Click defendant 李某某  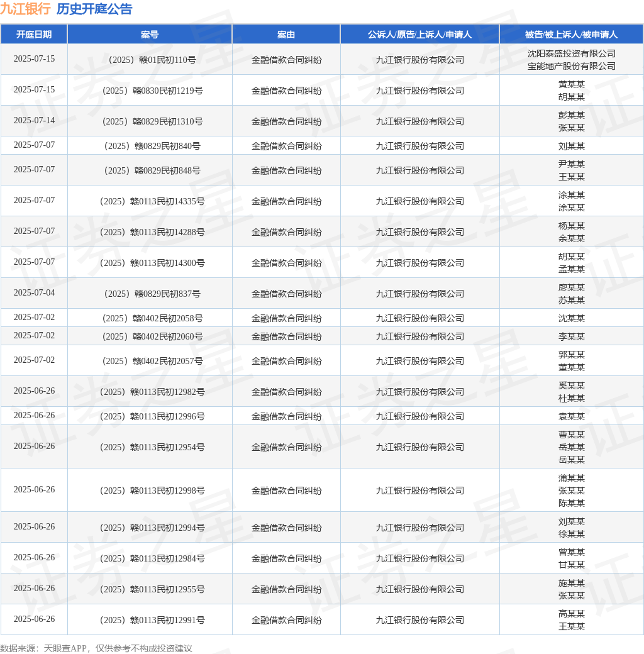(572, 336)
